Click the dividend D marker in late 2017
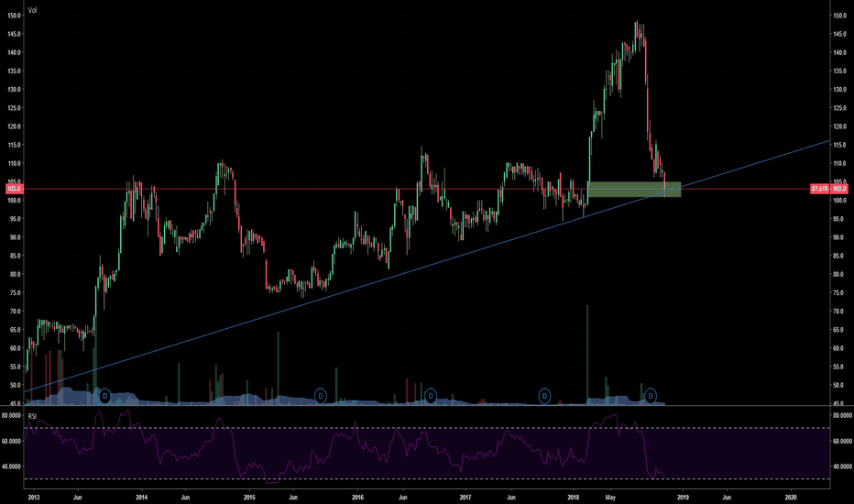 coord(544,396)
